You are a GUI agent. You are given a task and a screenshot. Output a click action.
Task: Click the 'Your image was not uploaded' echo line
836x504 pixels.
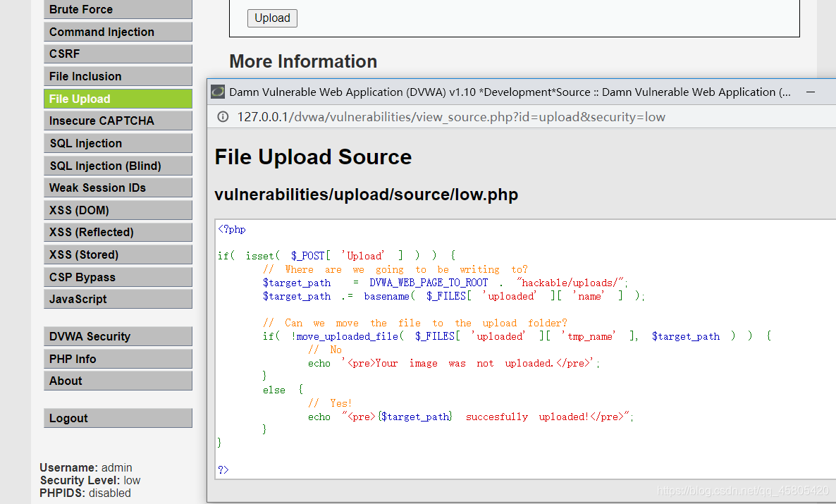[x=454, y=363]
